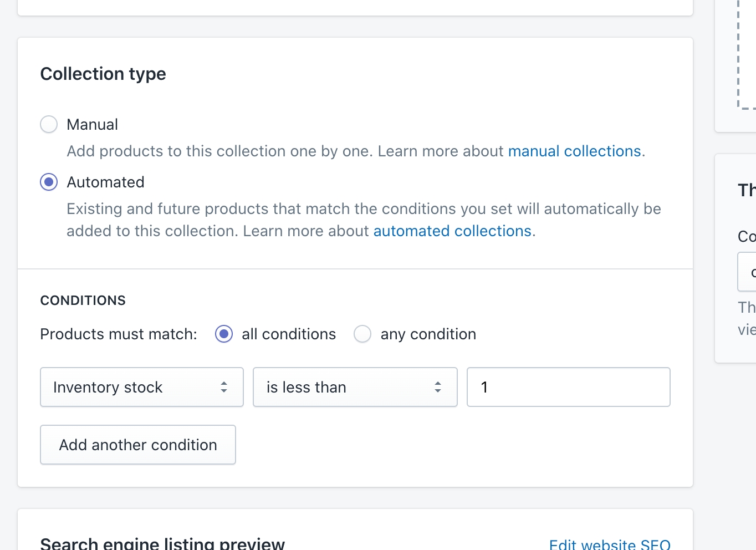This screenshot has width=756, height=550.
Task: Click the 'Edit website SEO' link
Action: coord(610,544)
